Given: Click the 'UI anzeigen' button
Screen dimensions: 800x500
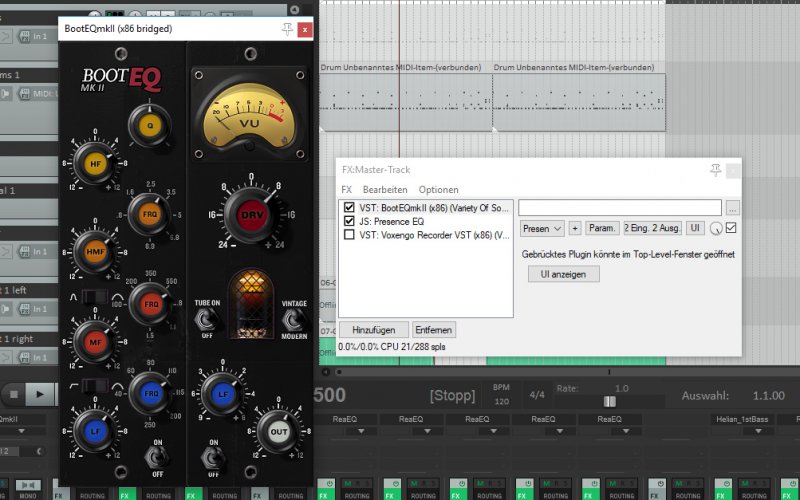Looking at the screenshot, I should click(563, 274).
